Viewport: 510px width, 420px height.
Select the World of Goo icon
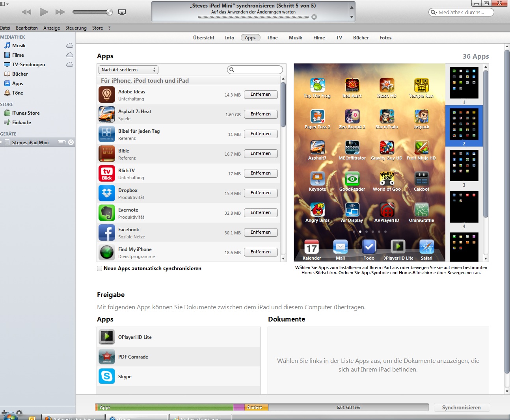pos(387,179)
